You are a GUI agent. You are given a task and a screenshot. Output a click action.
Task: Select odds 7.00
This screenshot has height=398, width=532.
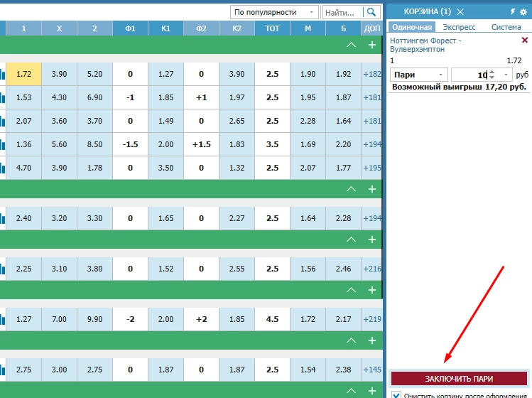click(60, 319)
